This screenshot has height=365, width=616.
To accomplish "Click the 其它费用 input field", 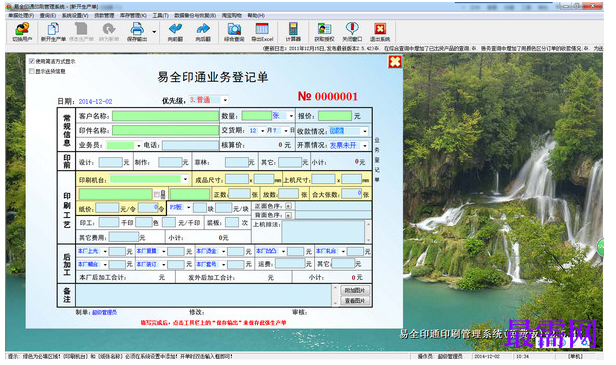I will (124, 237).
